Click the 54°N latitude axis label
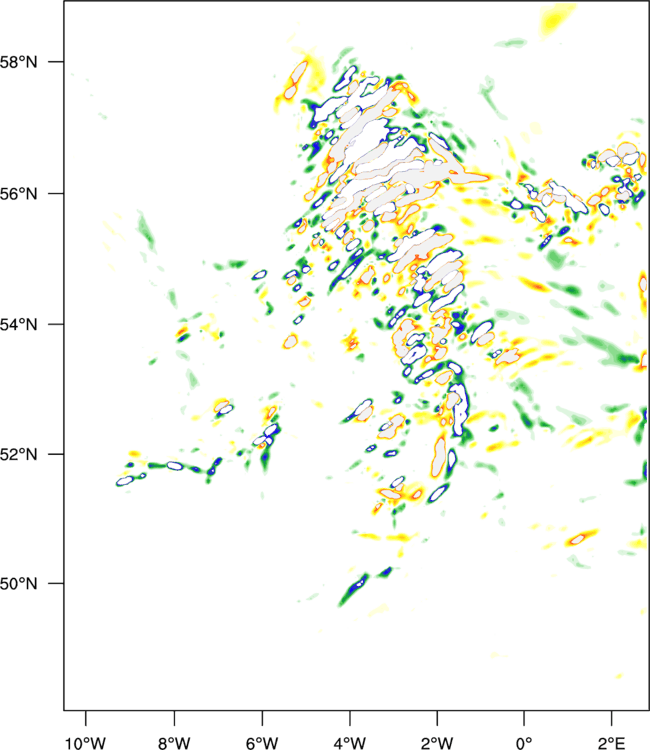The image size is (650, 750). click(18, 325)
